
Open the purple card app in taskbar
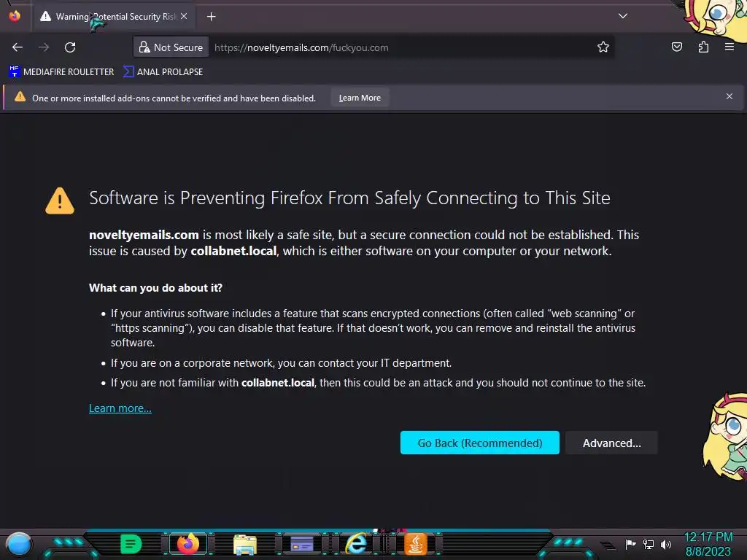(x=302, y=544)
